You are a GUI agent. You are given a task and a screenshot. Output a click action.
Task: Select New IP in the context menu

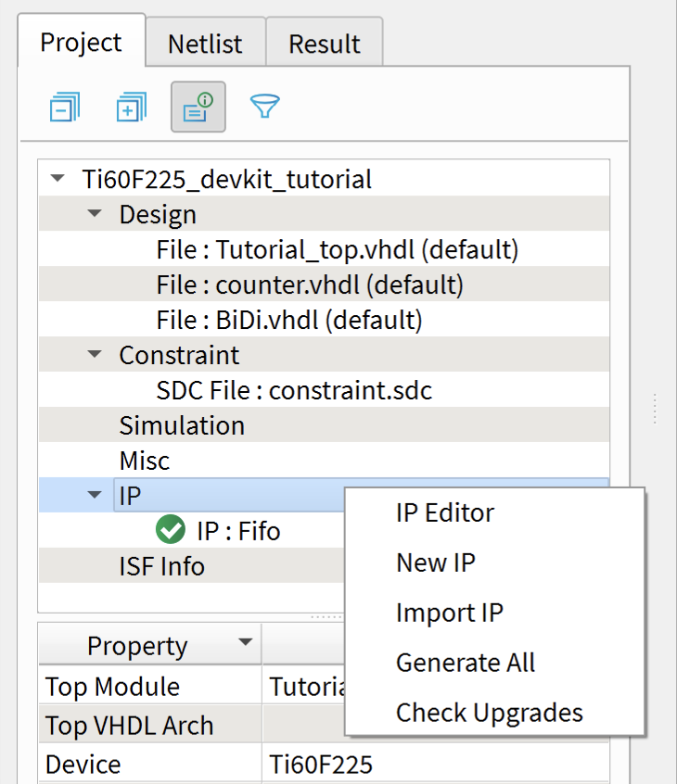click(x=436, y=563)
